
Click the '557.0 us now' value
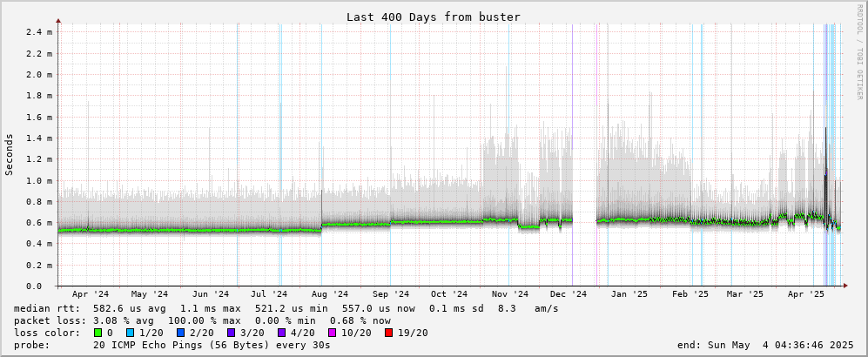378,308
